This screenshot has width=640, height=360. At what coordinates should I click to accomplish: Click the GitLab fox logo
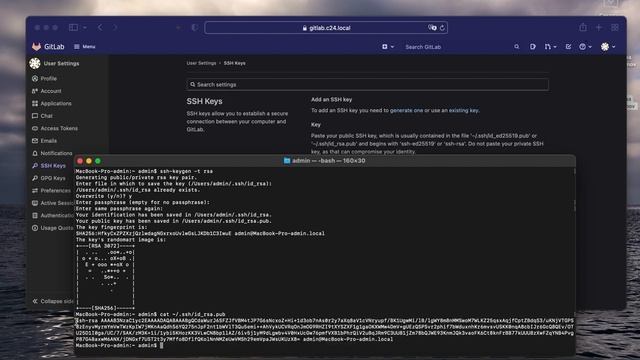coord(36,47)
